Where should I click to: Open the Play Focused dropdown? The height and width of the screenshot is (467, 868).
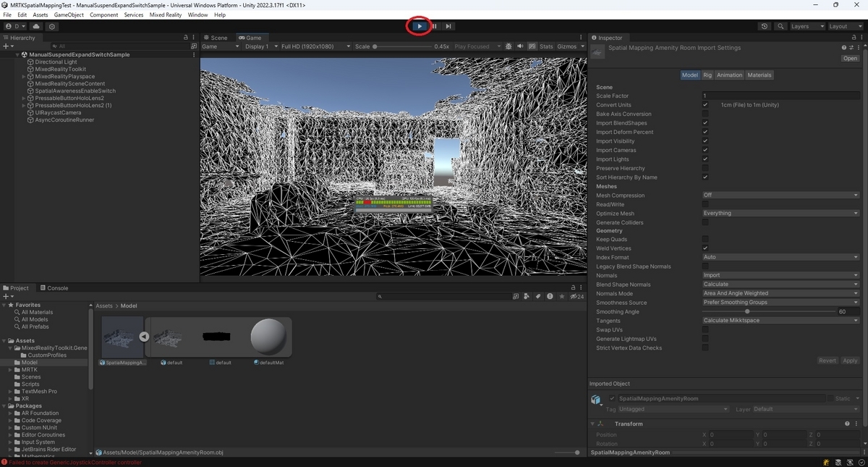pyautogui.click(x=477, y=46)
